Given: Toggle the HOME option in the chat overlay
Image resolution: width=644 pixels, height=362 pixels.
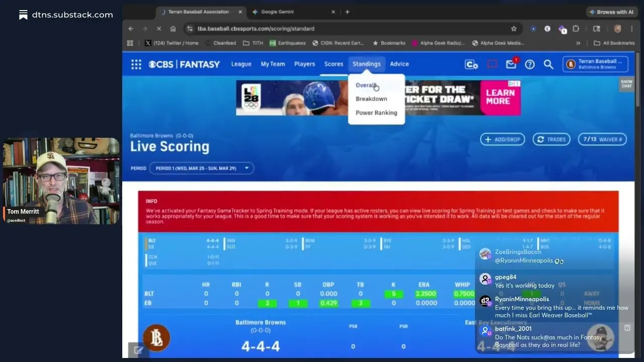Looking at the screenshot, I should [592, 303].
